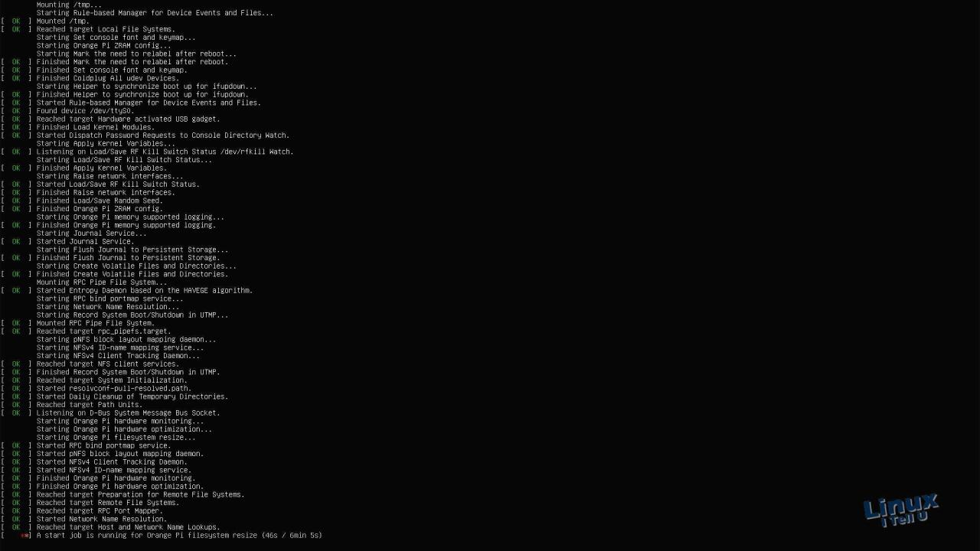Select the 'Mounting /tmp...' boot line
The width and height of the screenshot is (980, 551).
(x=69, y=5)
